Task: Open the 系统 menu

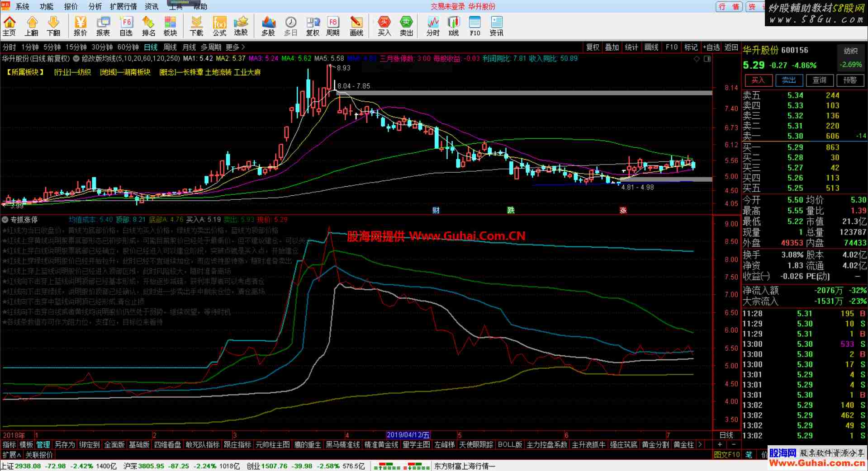Action: 22,6
